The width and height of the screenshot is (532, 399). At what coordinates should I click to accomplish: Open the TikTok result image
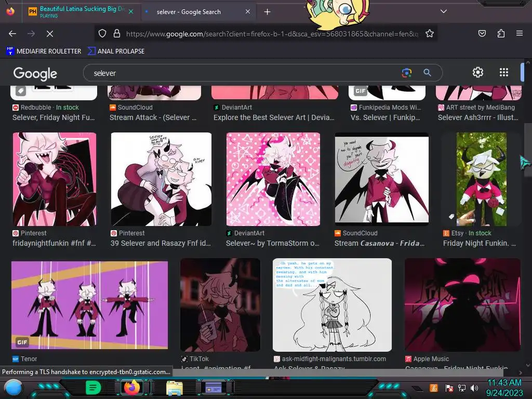pos(220,305)
